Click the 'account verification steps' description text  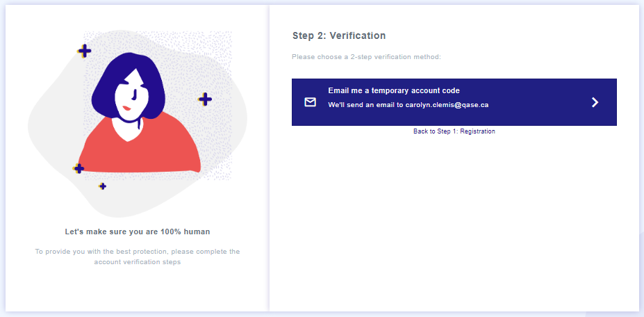(x=137, y=262)
